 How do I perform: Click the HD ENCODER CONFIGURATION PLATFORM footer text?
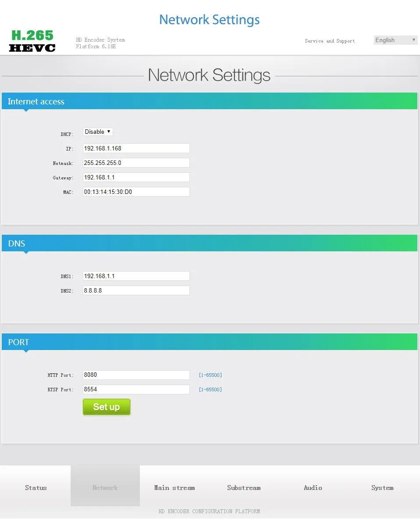click(x=209, y=511)
